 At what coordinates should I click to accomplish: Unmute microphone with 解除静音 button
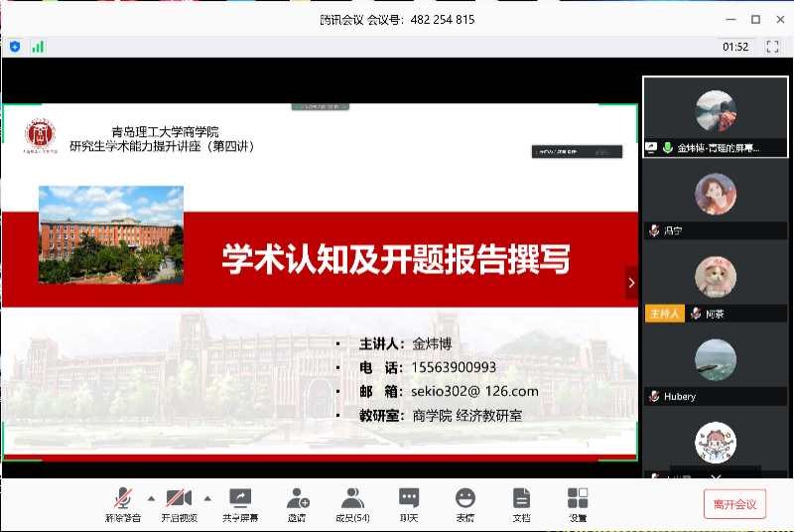pyautogui.click(x=123, y=503)
